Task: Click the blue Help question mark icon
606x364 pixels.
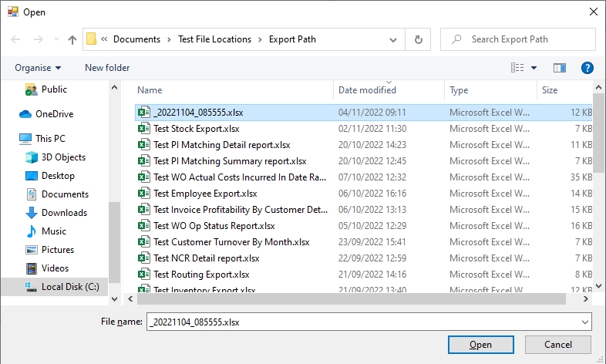Action: pyautogui.click(x=587, y=68)
